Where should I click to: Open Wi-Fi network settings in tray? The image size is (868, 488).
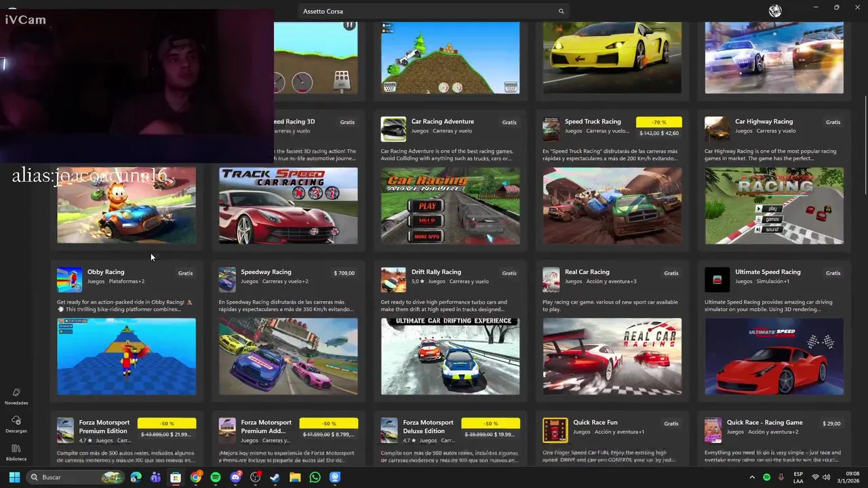pos(815,477)
